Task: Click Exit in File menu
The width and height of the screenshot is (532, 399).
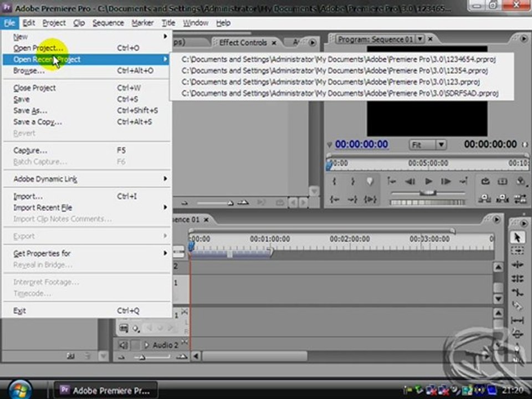Action: (88, 310)
